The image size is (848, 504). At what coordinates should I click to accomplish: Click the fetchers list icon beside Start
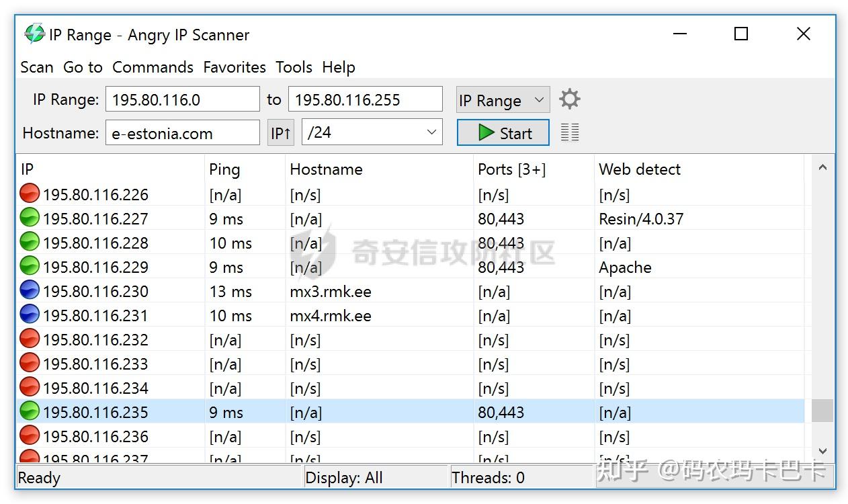pyautogui.click(x=569, y=132)
